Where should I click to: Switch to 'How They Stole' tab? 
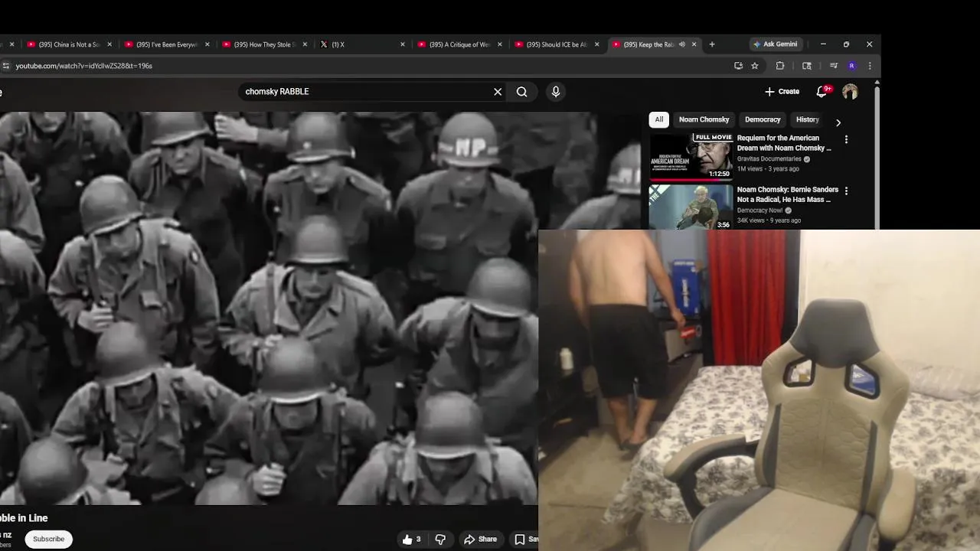coord(263,44)
